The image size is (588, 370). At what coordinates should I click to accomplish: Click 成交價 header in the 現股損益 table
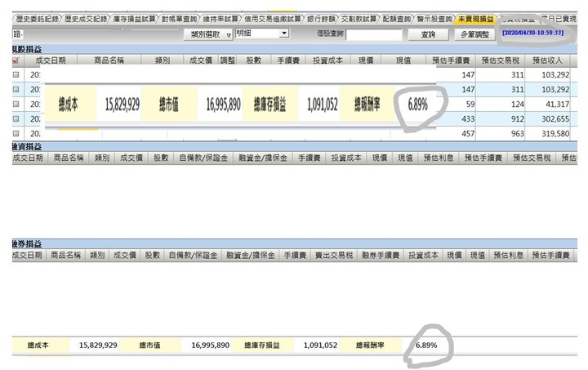[201, 60]
